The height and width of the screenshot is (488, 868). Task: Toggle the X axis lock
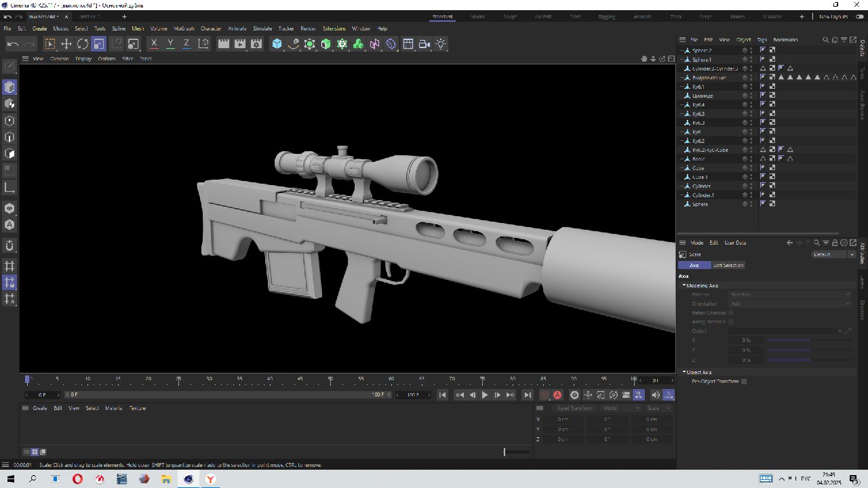coord(154,44)
